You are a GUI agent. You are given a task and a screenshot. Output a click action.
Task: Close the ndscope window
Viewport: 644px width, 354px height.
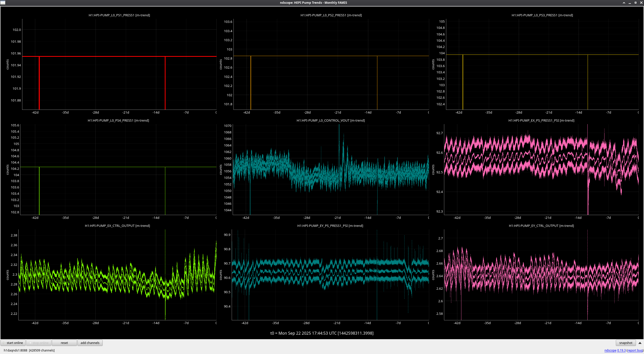641,3
